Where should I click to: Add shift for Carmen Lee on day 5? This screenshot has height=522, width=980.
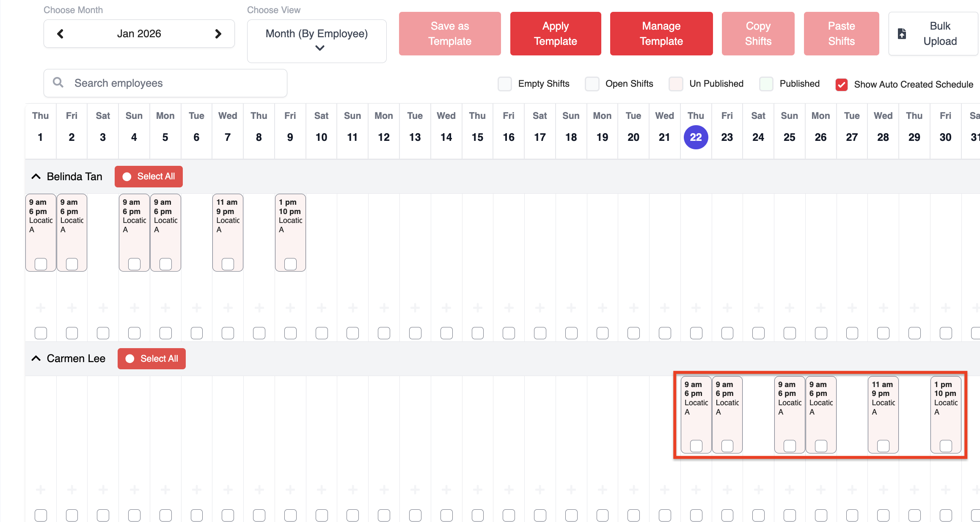[x=165, y=490]
